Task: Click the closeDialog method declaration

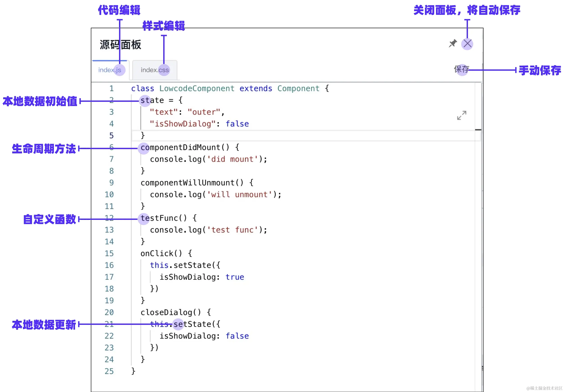Action: pos(166,312)
